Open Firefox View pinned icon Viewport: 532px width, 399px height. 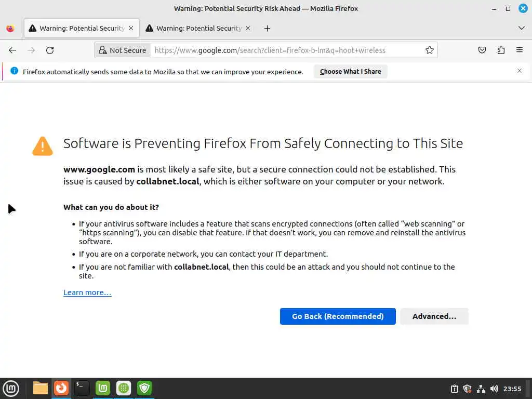10,29
